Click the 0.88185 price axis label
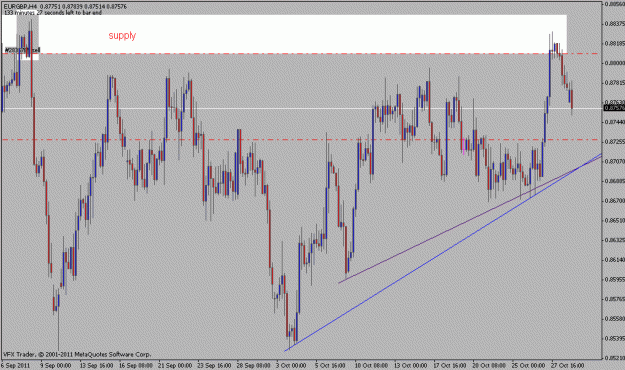Image resolution: width=625 pixels, height=370 pixels. 615,43
